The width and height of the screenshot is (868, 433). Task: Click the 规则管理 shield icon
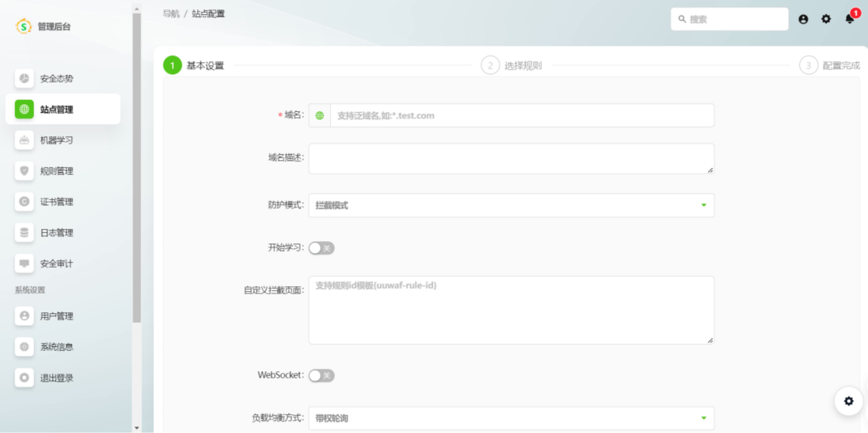[24, 171]
